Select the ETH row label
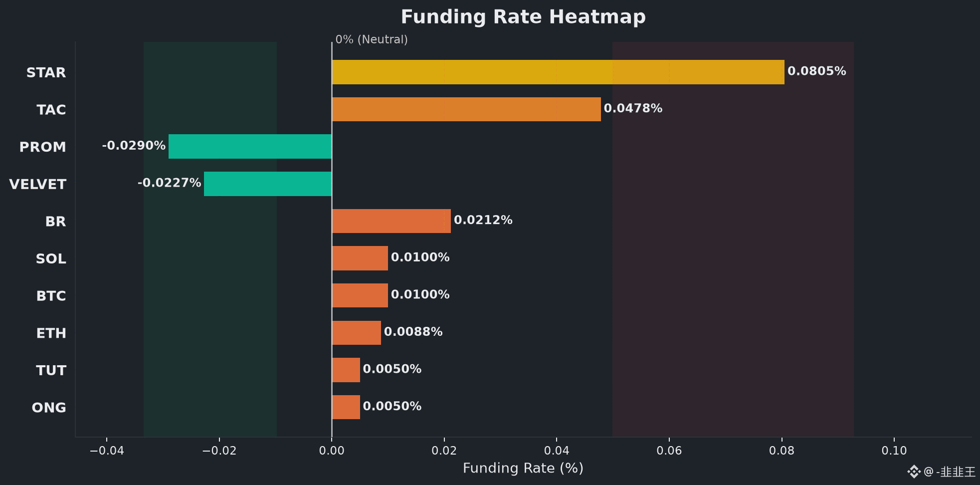This screenshot has width=980, height=485. 51,333
